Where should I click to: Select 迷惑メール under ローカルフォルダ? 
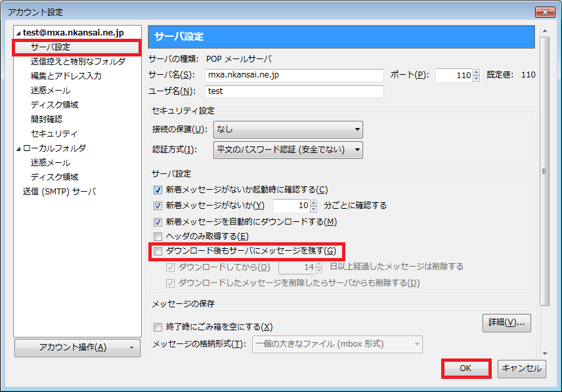tap(51, 163)
